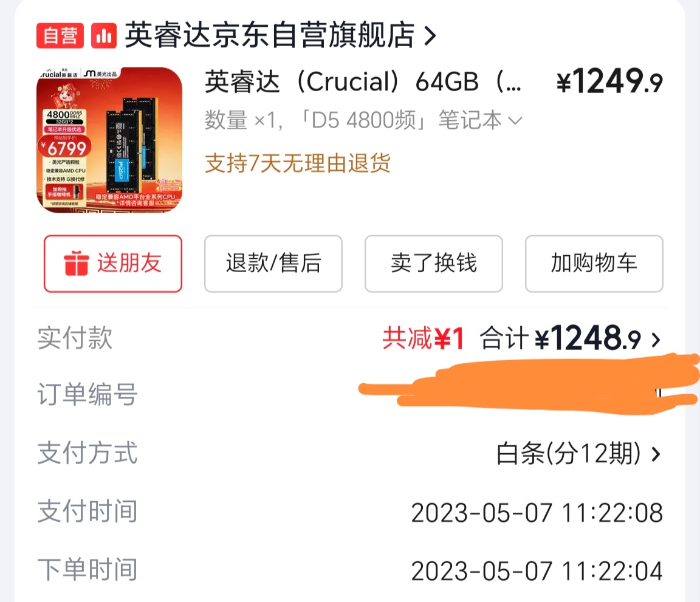Tap the item price ¥1249.9
Image resolution: width=700 pixels, height=602 pixels.
click(x=609, y=81)
